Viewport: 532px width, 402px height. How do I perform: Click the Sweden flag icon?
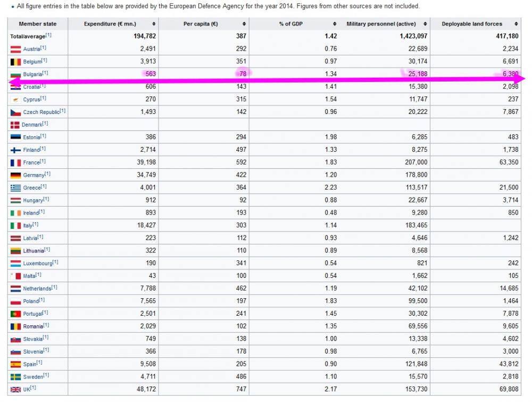click(15, 377)
